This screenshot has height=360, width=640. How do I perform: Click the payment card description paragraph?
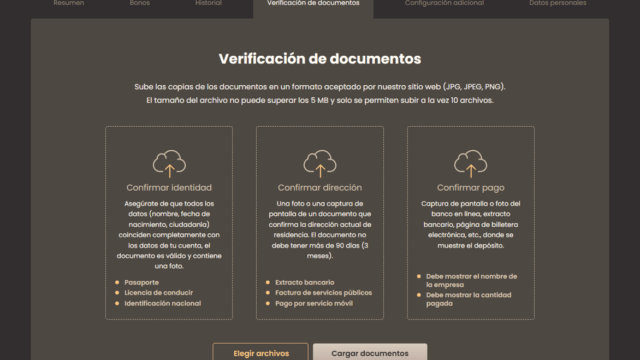point(471,224)
